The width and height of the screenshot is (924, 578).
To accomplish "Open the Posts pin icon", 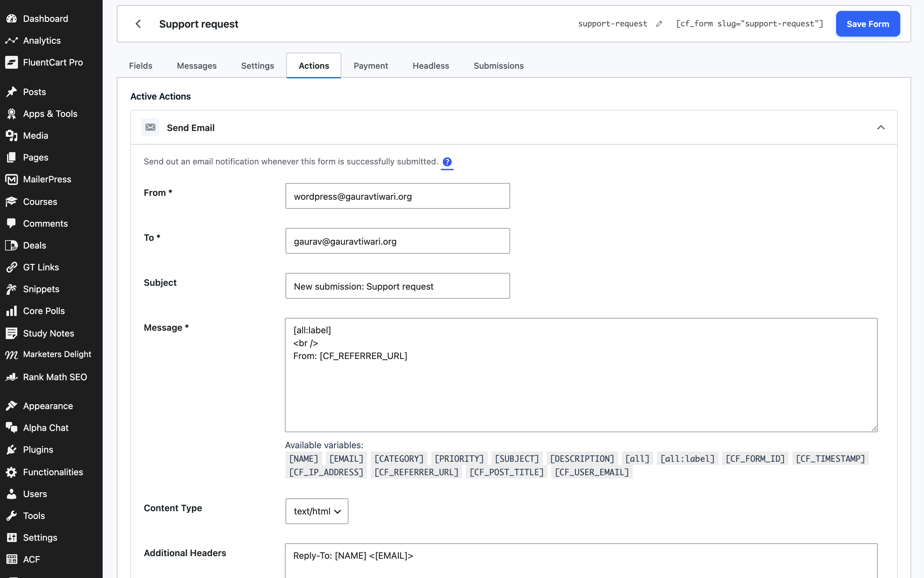I will tap(12, 92).
